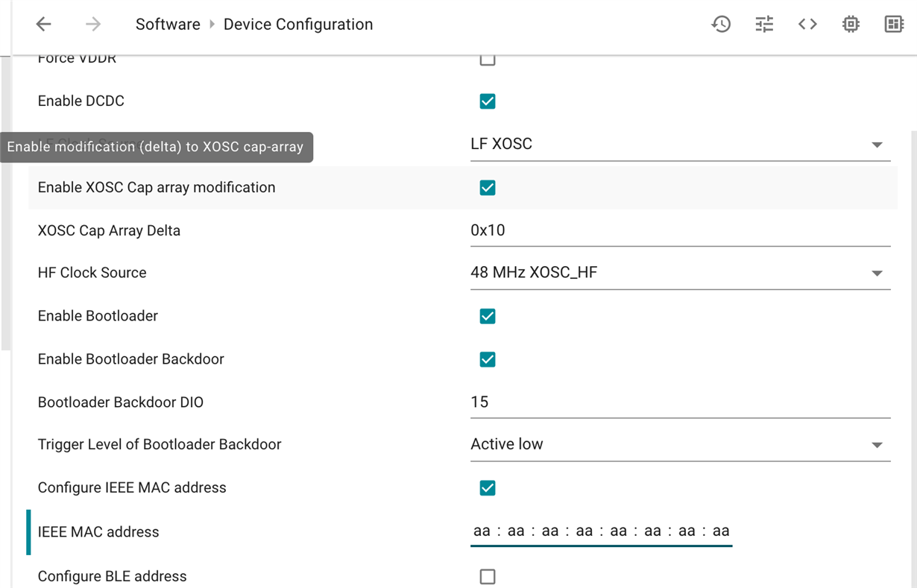Click the XOSC Cap Array Delta field
The height and width of the screenshot is (588, 917).
[680, 230]
